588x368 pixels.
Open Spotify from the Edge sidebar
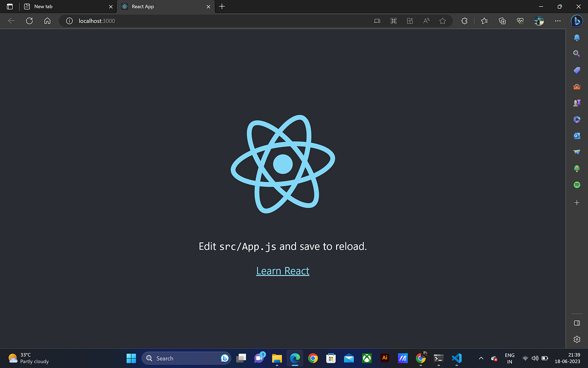pos(576,184)
